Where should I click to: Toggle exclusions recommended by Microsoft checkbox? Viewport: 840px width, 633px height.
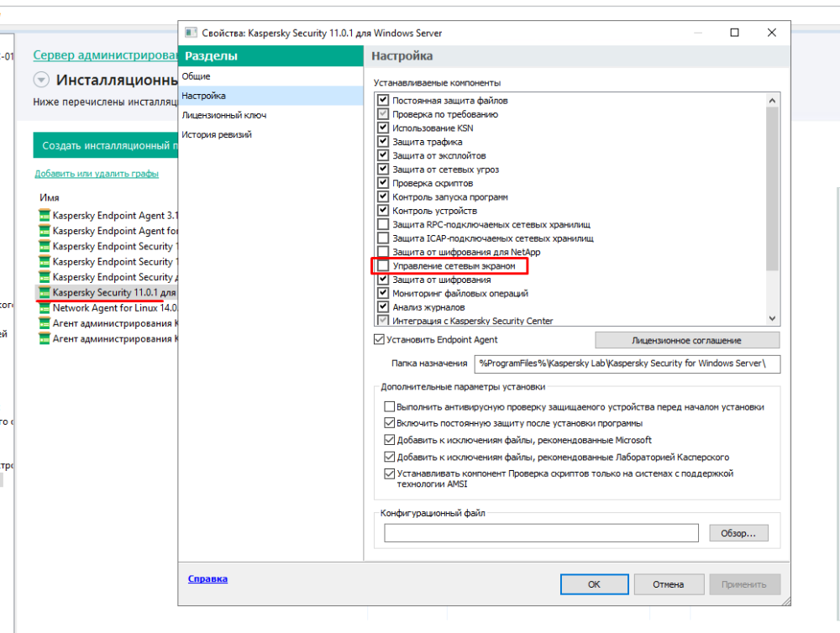tap(390, 440)
